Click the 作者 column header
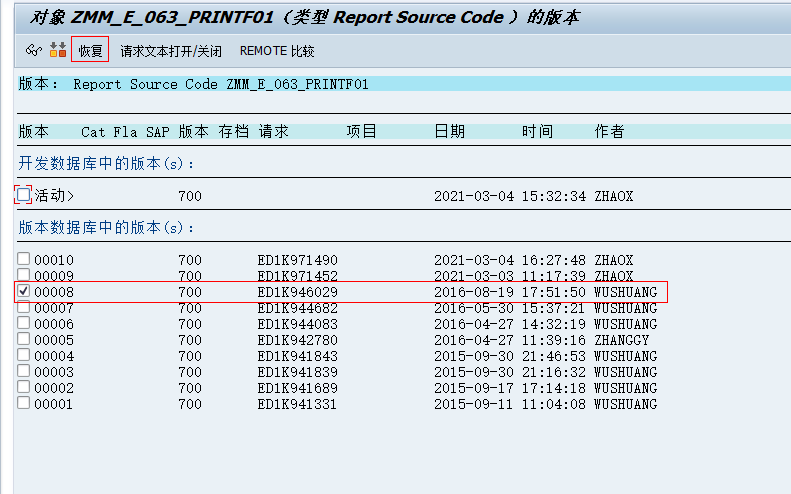The image size is (791, 494). click(609, 131)
